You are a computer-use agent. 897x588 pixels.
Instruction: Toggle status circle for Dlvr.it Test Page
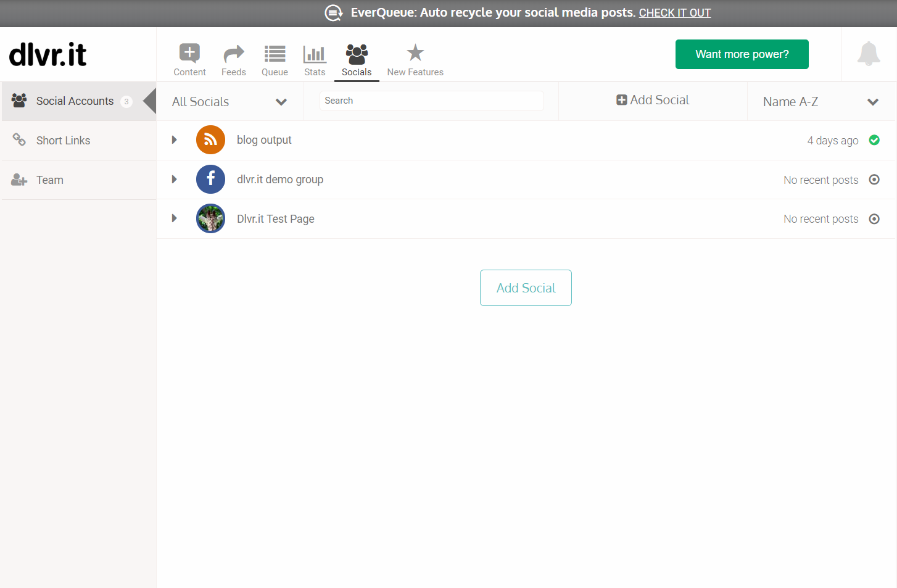pyautogui.click(x=874, y=219)
